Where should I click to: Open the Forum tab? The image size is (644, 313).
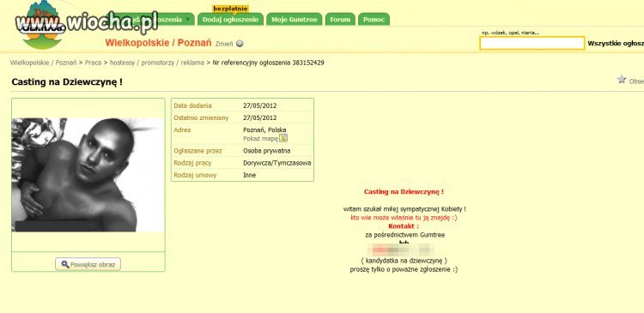(340, 19)
